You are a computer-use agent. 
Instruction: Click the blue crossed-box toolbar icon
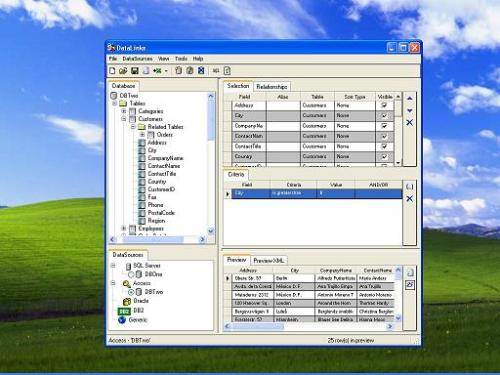[x=201, y=71]
